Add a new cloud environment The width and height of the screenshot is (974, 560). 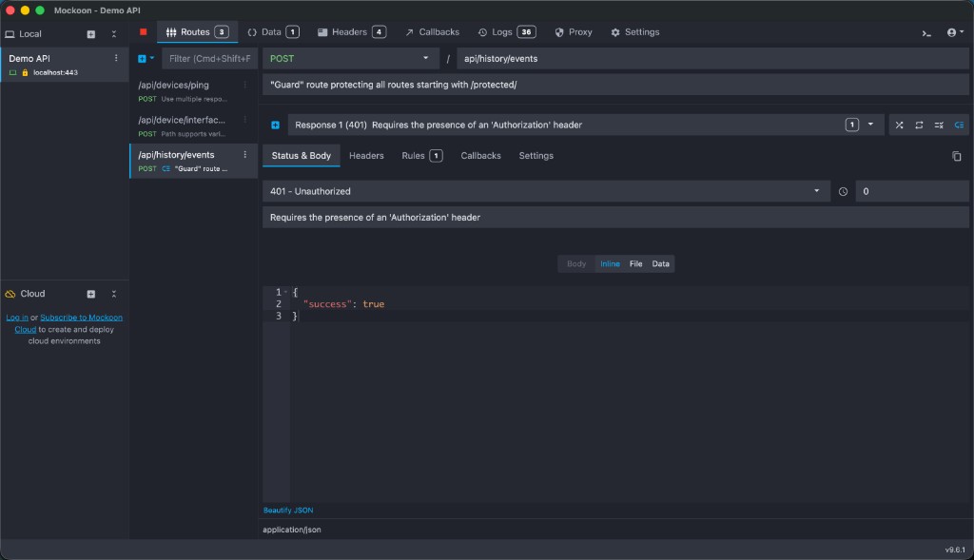click(91, 294)
